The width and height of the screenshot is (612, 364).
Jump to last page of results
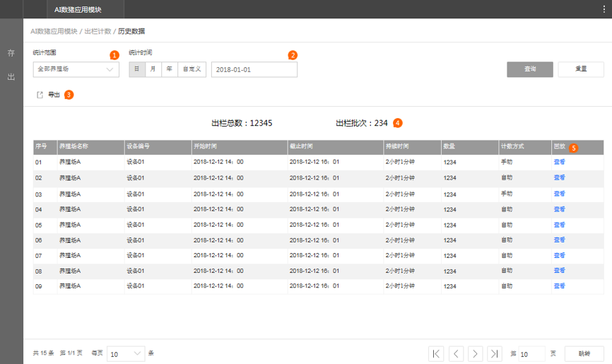click(x=495, y=353)
